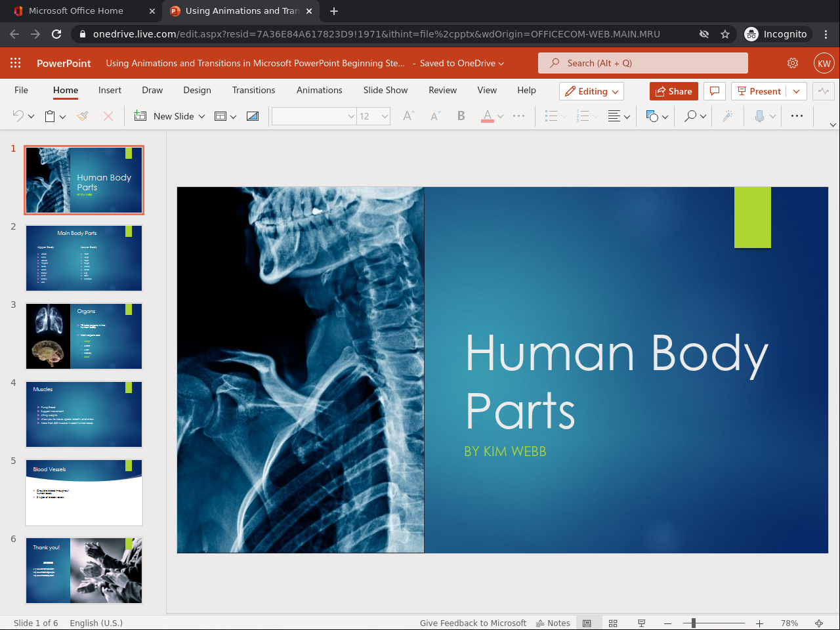Switch to the Animations tab
Image resolution: width=840 pixels, height=630 pixels.
click(x=319, y=90)
